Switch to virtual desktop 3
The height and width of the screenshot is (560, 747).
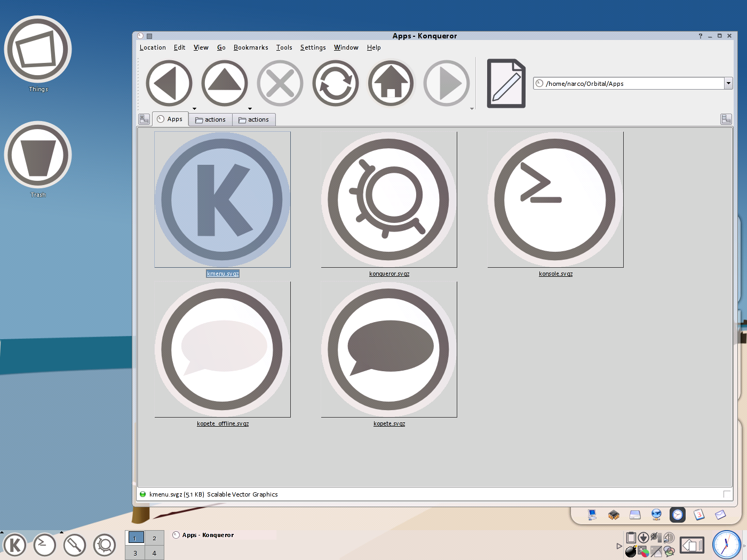(x=135, y=553)
